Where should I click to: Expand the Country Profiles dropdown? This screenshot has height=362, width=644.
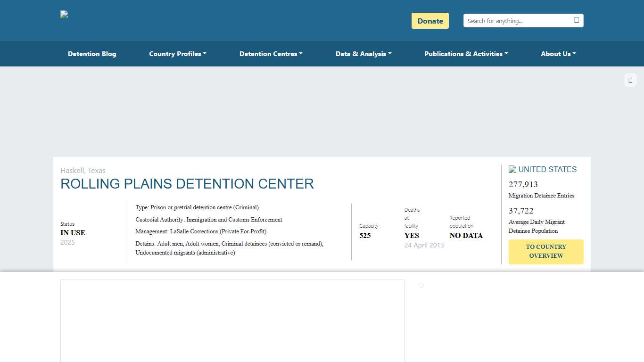(177, 54)
